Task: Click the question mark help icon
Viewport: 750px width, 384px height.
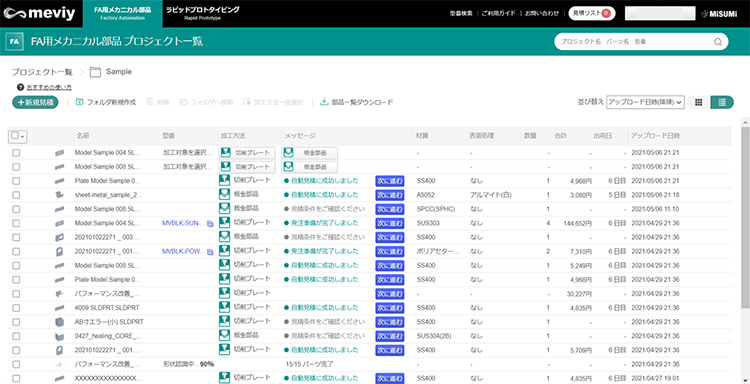Action: pyautogui.click(x=20, y=87)
